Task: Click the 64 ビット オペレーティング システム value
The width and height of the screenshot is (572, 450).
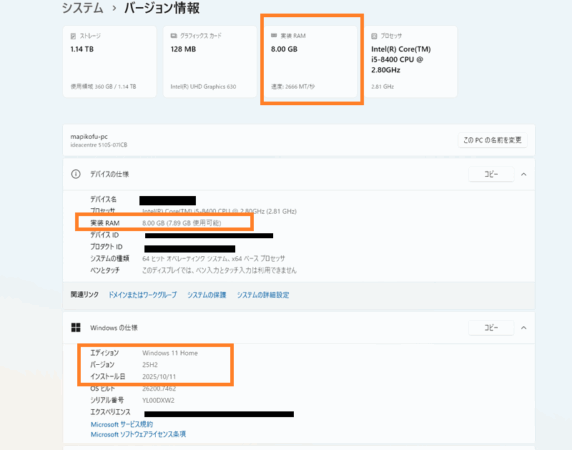Action: [213, 259]
